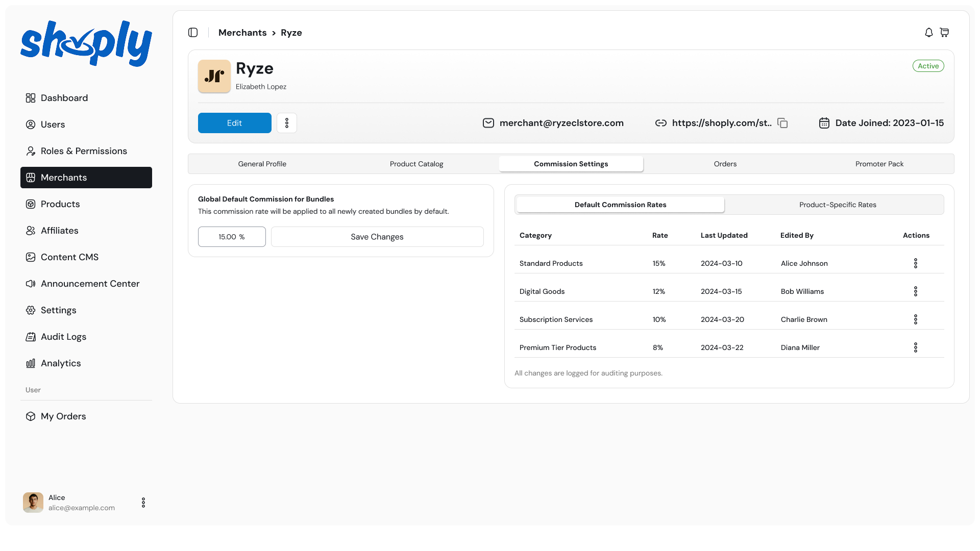Click the Premium Tier Products category cell

click(558, 347)
